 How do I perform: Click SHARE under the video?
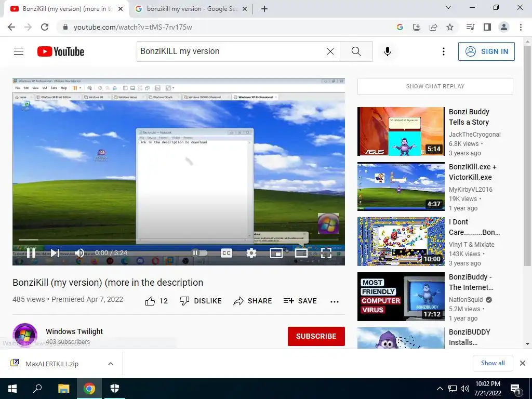pyautogui.click(x=253, y=301)
